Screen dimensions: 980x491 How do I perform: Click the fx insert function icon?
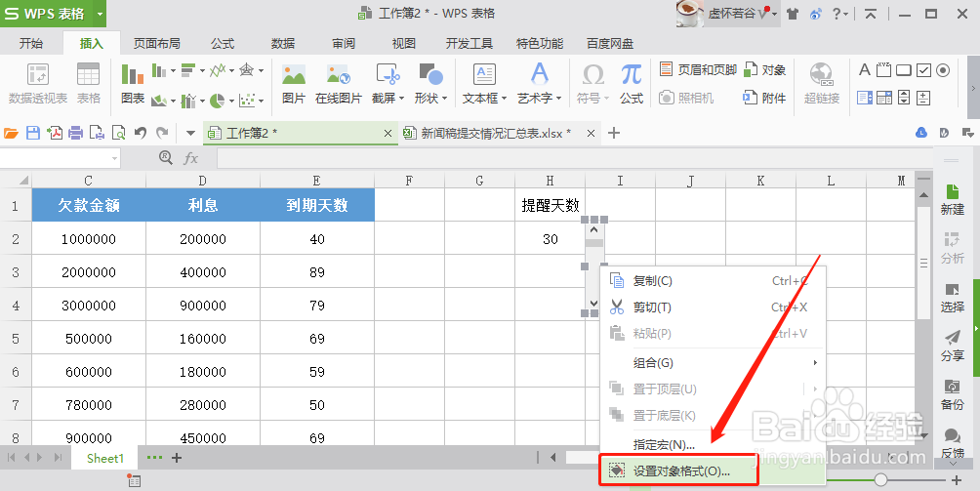pyautogui.click(x=190, y=158)
